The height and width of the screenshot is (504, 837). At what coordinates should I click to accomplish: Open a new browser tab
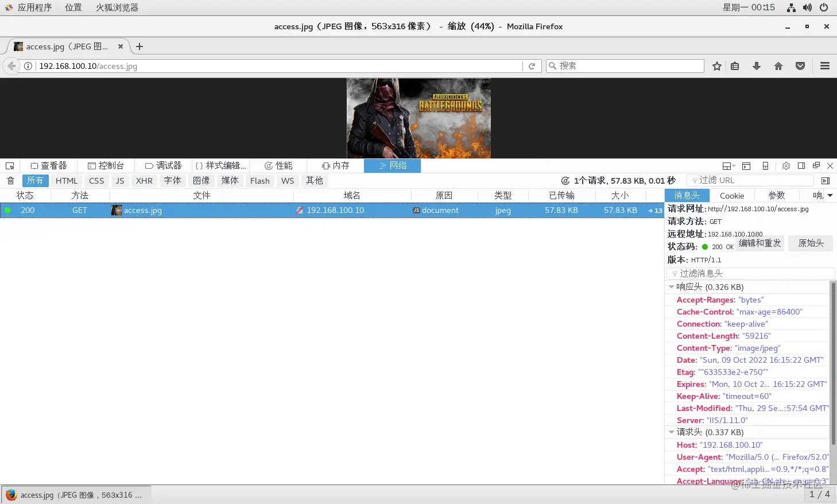[x=139, y=46]
